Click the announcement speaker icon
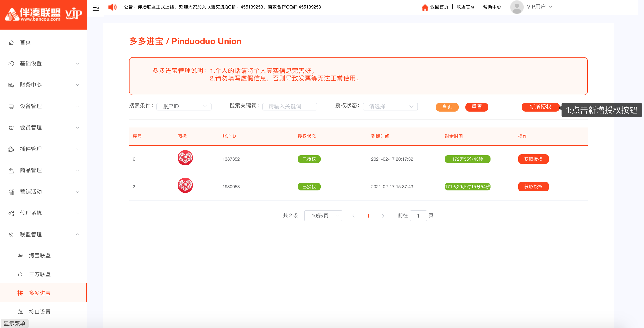Screen dimensions: 644x328 tap(112, 7)
